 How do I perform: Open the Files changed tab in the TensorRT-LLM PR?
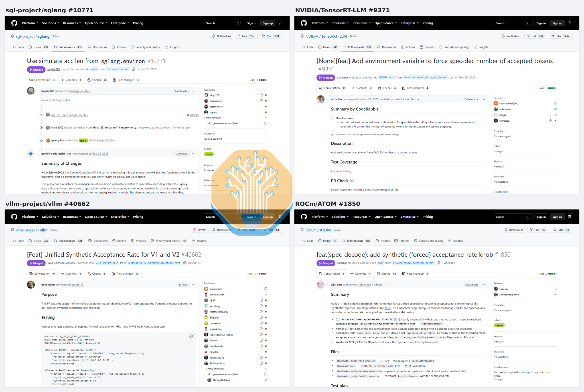pos(415,88)
